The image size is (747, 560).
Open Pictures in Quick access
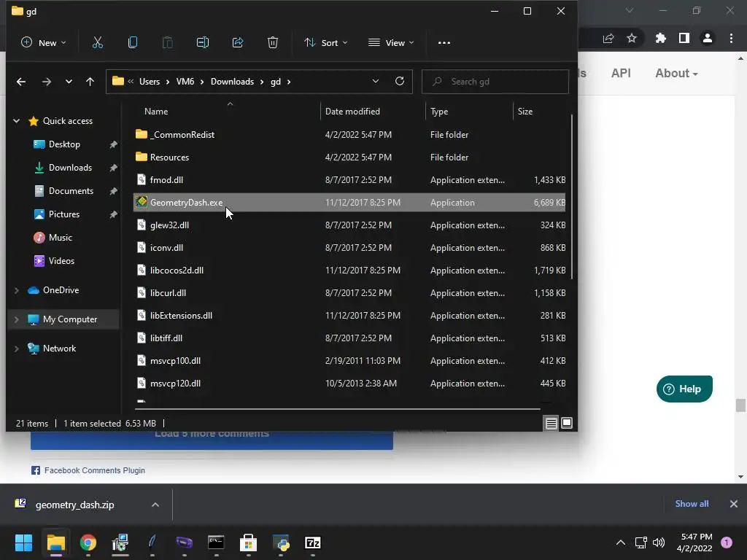[64, 214]
